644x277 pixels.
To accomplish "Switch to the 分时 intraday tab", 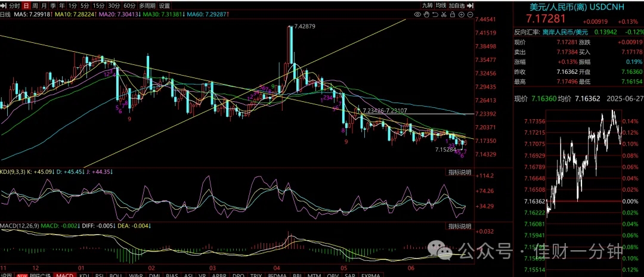I will pyautogui.click(x=14, y=6).
